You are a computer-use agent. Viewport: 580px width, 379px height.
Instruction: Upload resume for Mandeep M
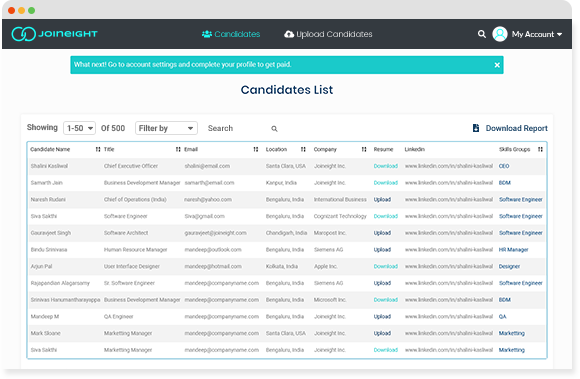pyautogui.click(x=382, y=317)
